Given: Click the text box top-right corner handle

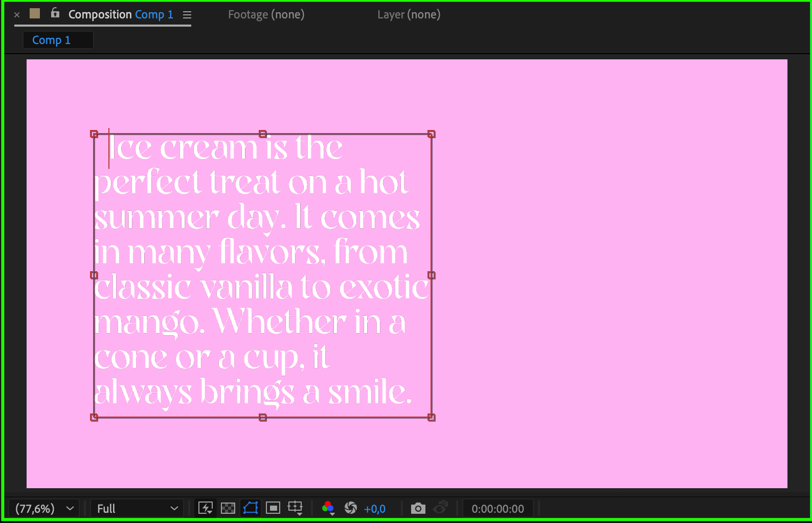Looking at the screenshot, I should (x=432, y=134).
